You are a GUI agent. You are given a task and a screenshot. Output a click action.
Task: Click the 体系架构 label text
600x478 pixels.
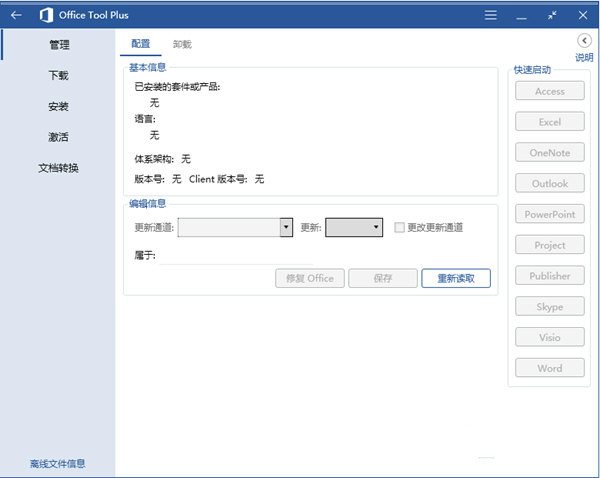click(x=154, y=159)
